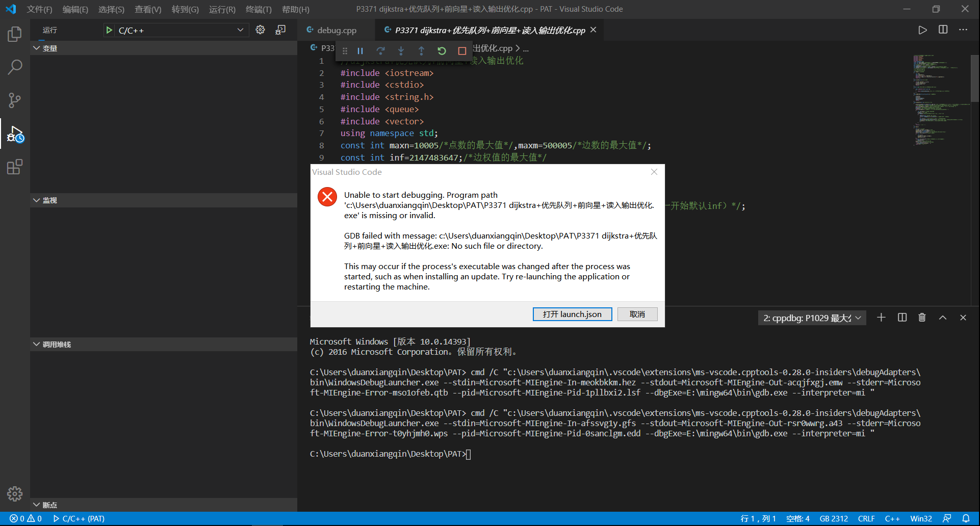Open the Search view in activity bar
Viewport: 980px width, 526px height.
click(15, 67)
